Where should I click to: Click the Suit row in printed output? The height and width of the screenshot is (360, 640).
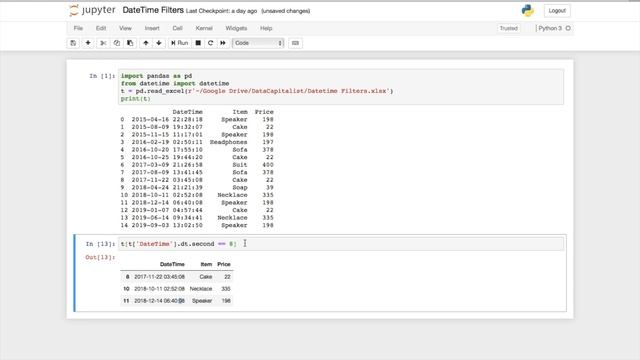point(197,165)
